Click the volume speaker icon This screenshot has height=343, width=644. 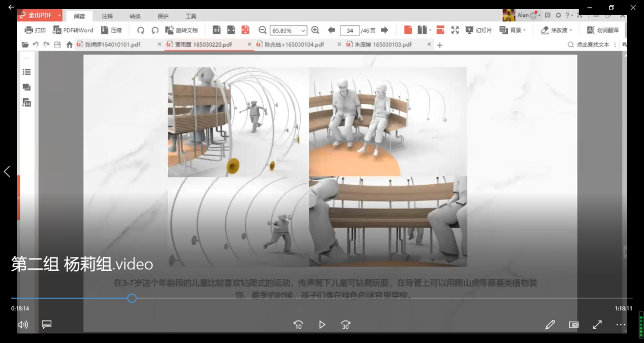pos(23,324)
